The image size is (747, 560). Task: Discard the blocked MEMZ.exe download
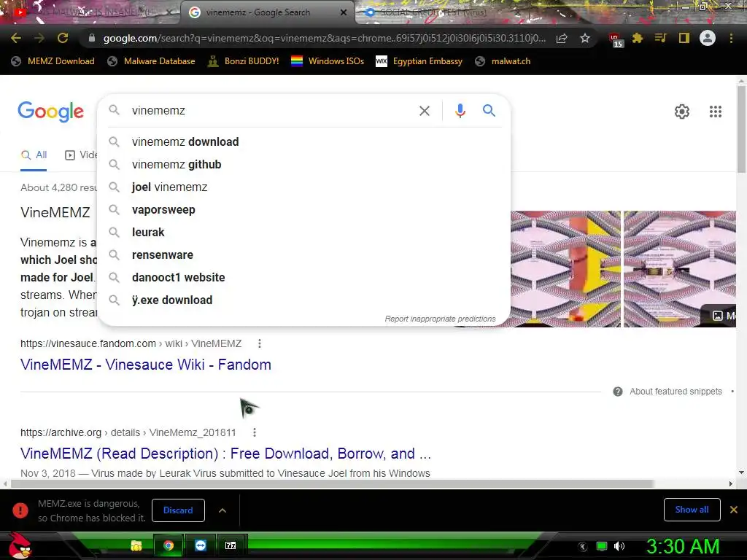pyautogui.click(x=178, y=510)
